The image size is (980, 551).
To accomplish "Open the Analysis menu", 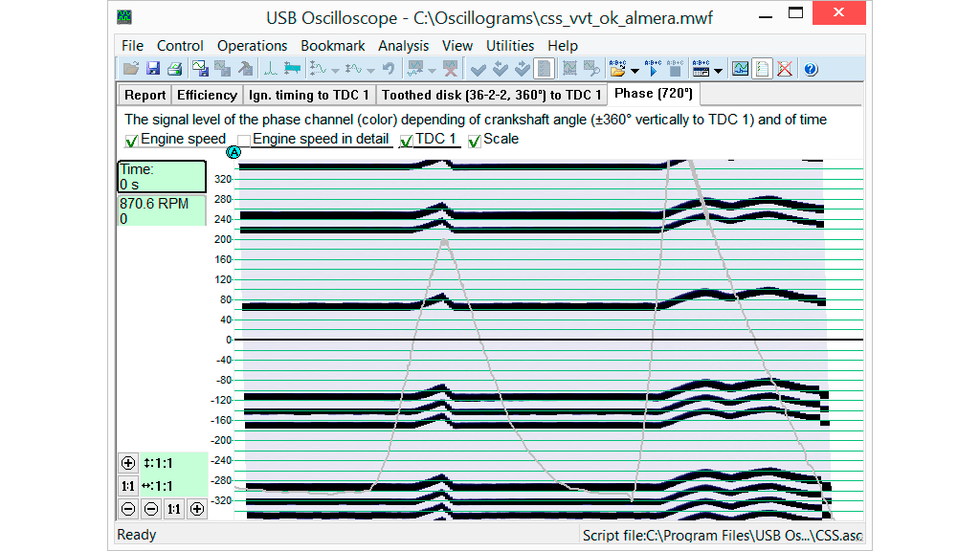I will 403,46.
